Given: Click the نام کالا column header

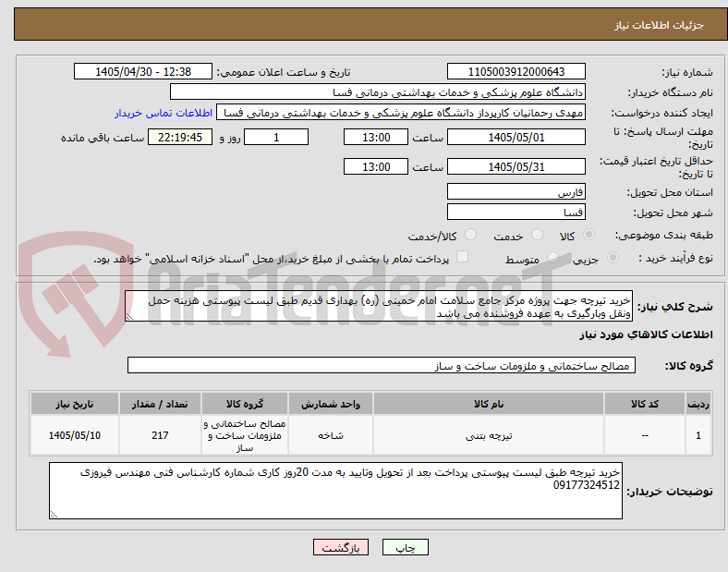Looking at the screenshot, I should pyautogui.click(x=489, y=404).
